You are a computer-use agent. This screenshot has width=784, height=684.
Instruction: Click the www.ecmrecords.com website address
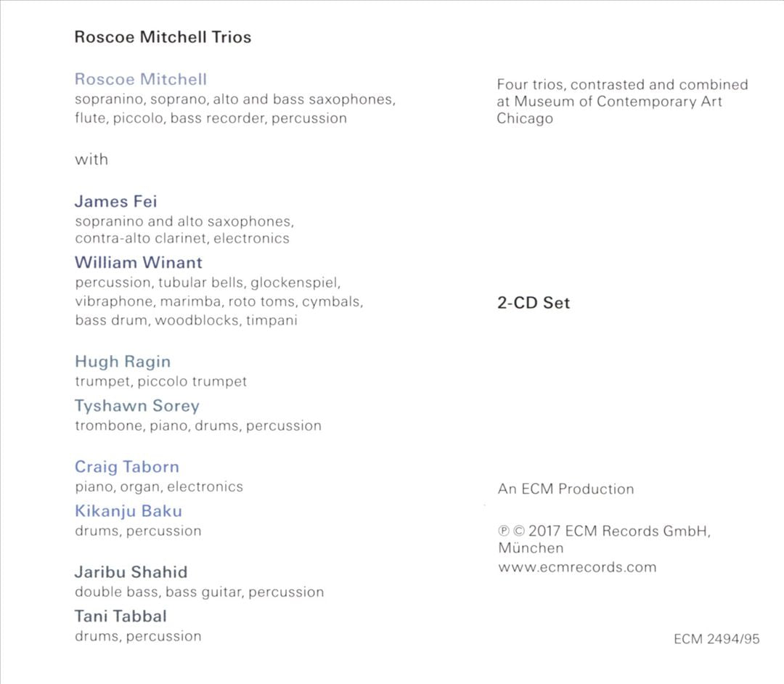[x=577, y=567]
